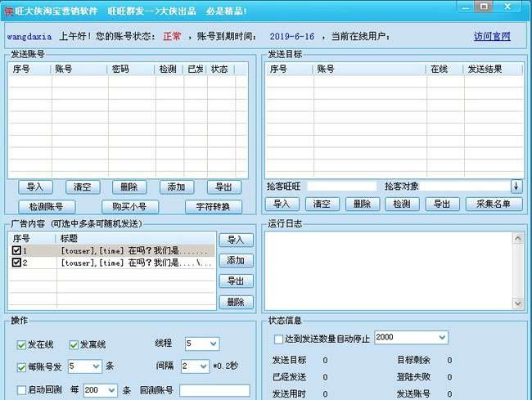Open the 每账号发 count dropdown
This screenshot has height=400, width=532.
tap(96, 366)
